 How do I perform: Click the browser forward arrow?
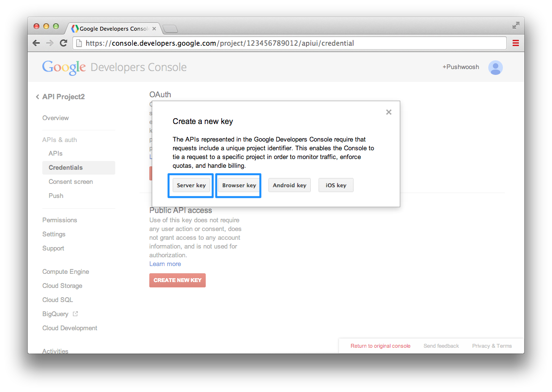pos(50,43)
